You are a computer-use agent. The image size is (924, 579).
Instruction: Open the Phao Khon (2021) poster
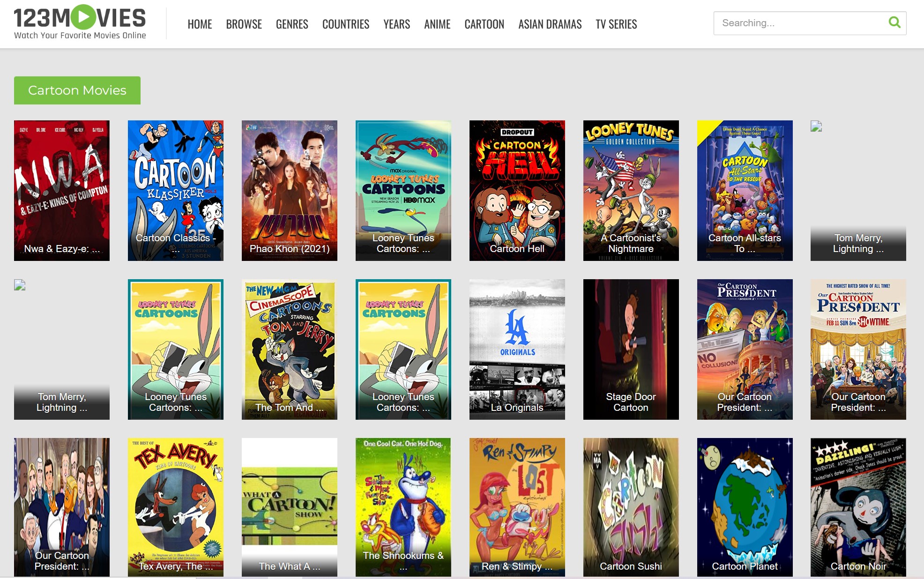(x=290, y=191)
